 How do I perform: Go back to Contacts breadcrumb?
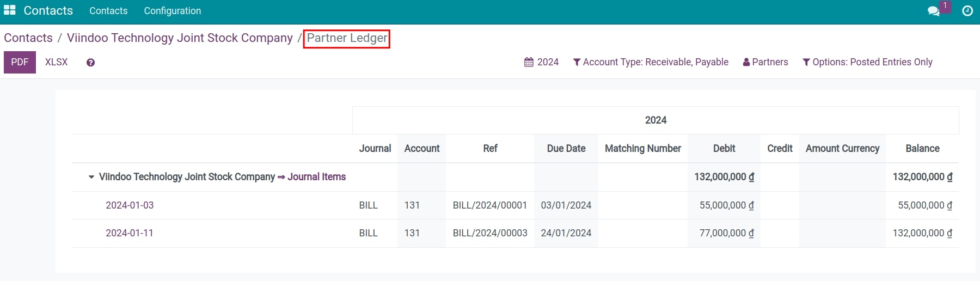point(28,38)
